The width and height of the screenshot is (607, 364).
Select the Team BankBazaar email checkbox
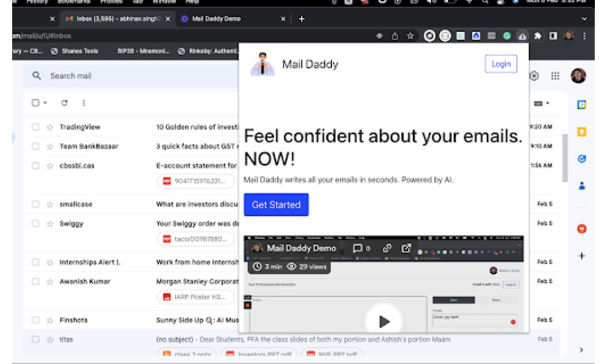click(35, 146)
